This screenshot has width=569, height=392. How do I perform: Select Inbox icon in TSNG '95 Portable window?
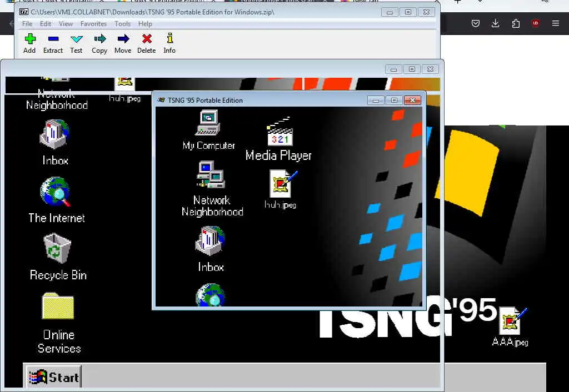211,241
